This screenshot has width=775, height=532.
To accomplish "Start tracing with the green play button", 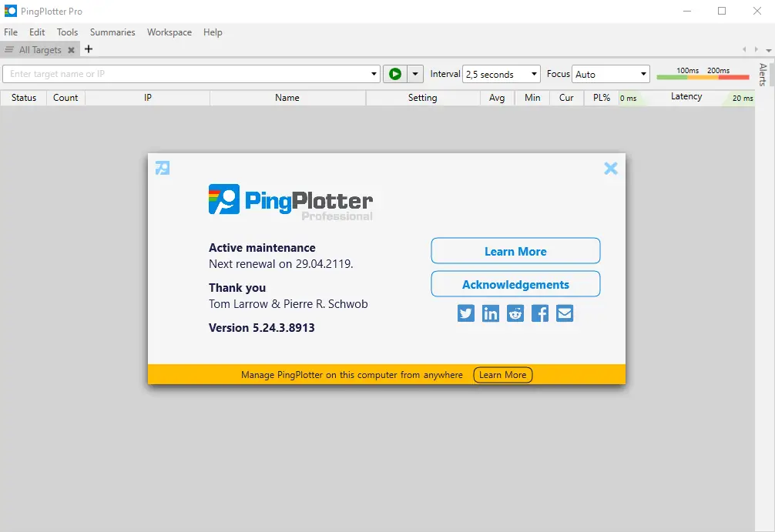I will 395,74.
